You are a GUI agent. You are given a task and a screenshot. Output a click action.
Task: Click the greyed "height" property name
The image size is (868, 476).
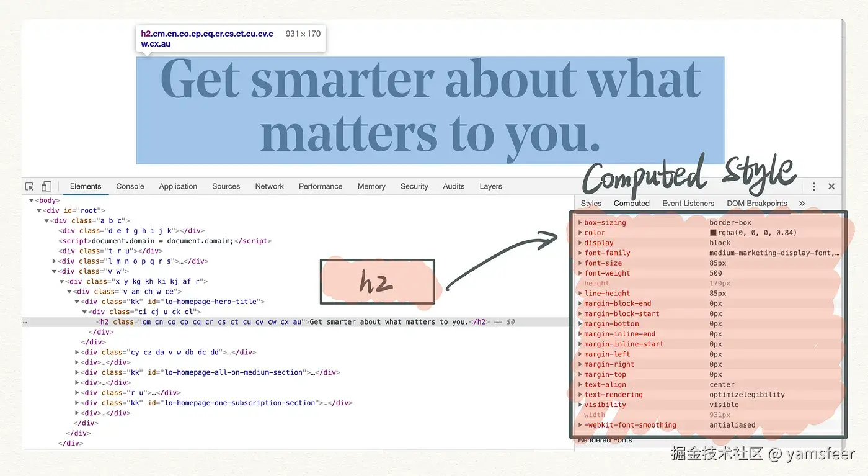(596, 284)
